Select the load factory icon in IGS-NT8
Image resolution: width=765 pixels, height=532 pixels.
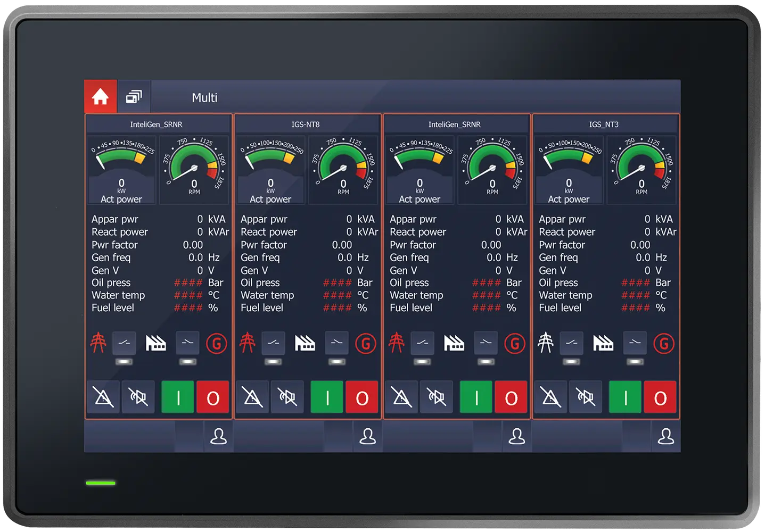pos(305,343)
